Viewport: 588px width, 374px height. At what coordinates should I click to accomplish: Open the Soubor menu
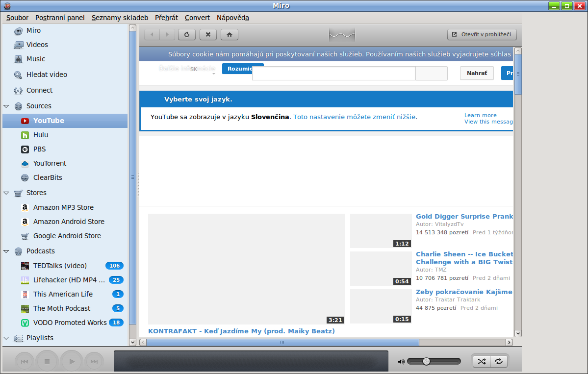click(17, 18)
